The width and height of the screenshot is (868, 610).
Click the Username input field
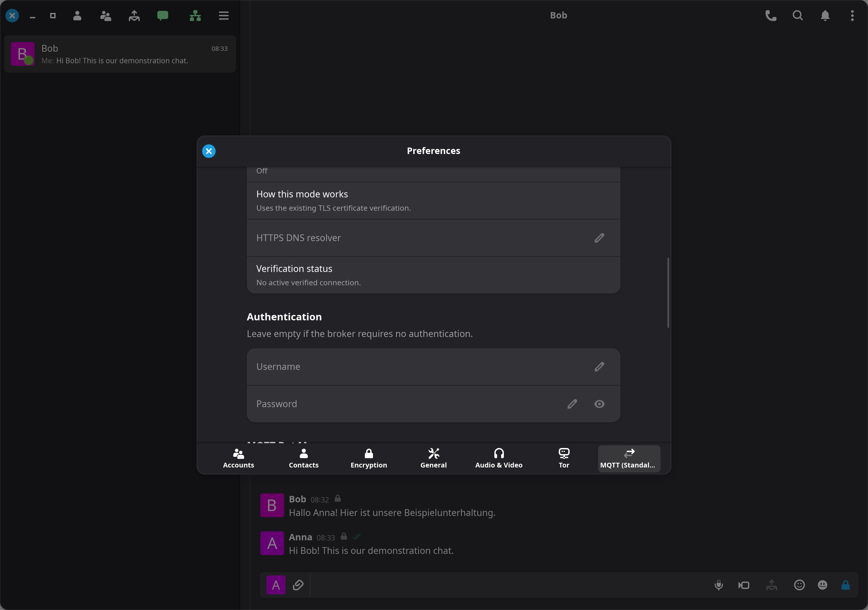433,367
